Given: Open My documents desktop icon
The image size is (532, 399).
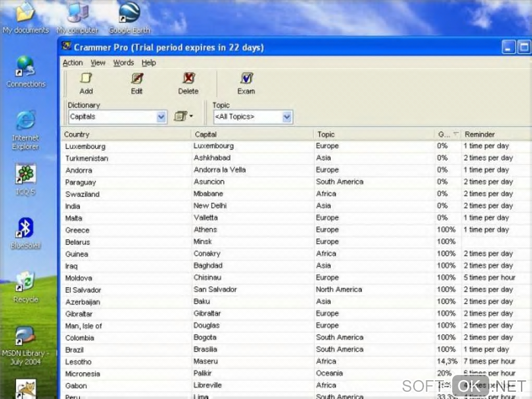Looking at the screenshot, I should [x=25, y=17].
